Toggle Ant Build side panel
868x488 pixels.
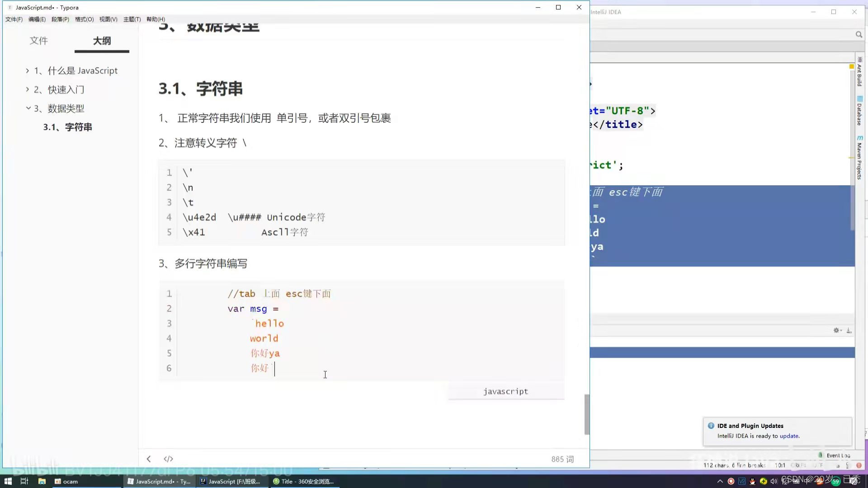(x=859, y=72)
